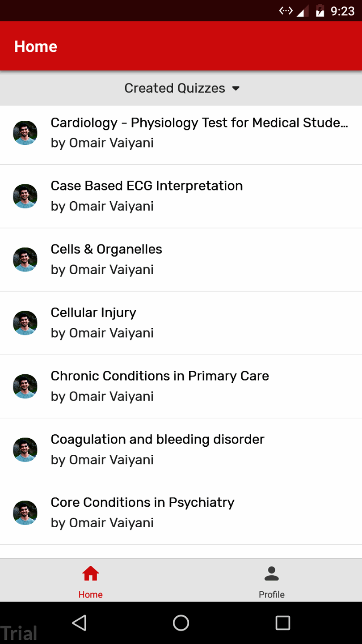
Task: Open Chronic Conditions in Primary Care quiz
Action: click(160, 376)
